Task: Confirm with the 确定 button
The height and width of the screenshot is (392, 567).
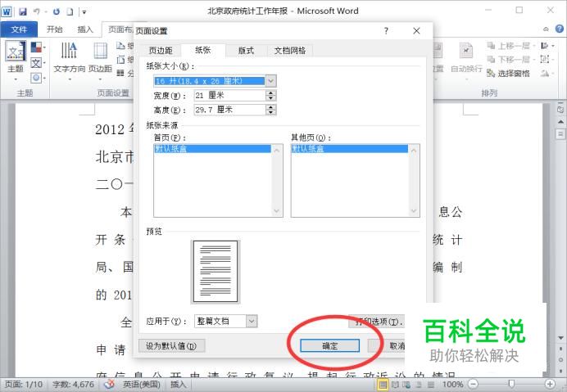Action: coord(329,345)
